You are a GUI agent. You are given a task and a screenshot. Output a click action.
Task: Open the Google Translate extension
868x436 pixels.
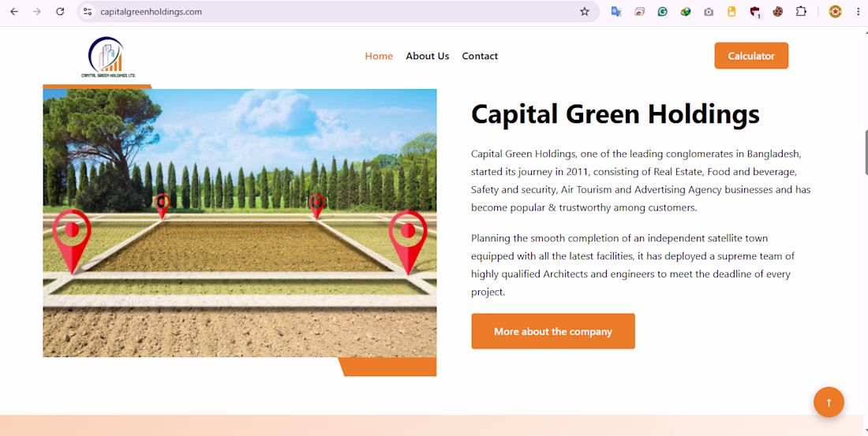click(x=616, y=12)
